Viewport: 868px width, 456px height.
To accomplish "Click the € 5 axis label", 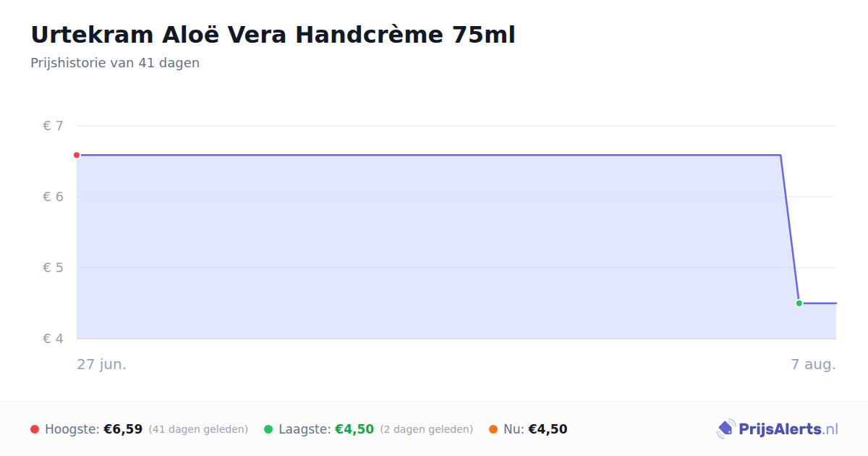I will click(x=53, y=268).
